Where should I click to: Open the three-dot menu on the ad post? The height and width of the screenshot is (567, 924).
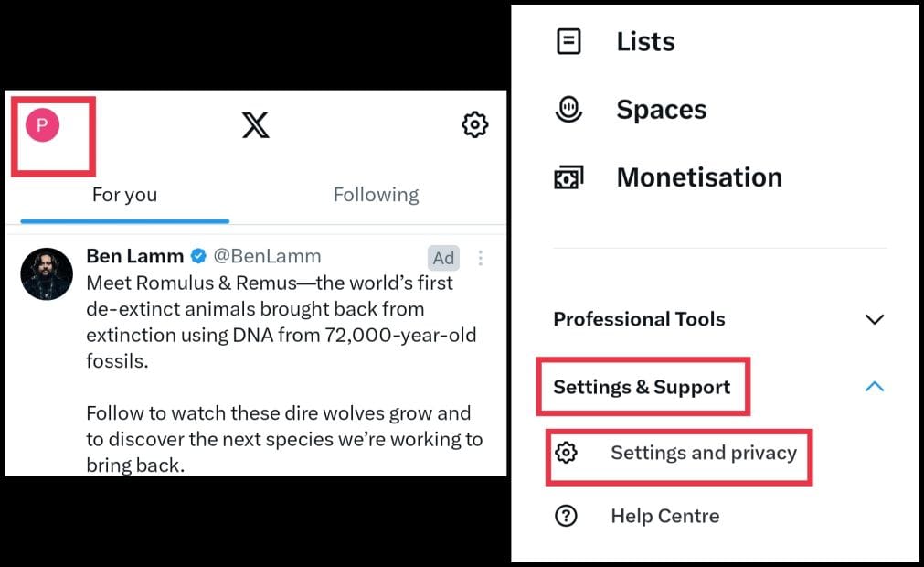(x=481, y=258)
